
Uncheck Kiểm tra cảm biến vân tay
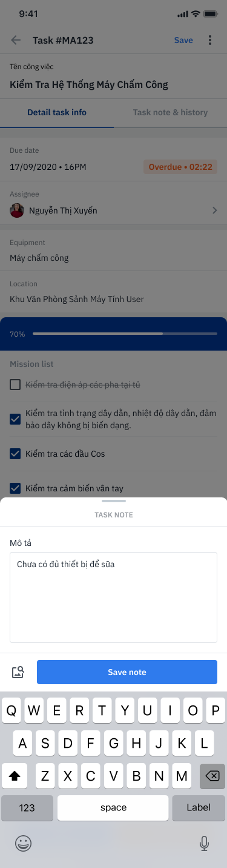point(16,488)
